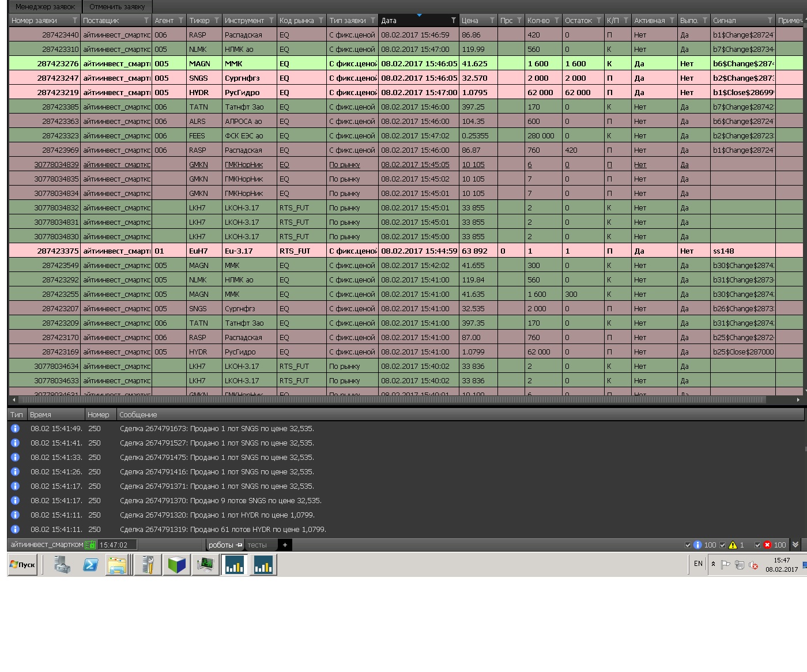Select underlined order 30778034839 GMKN
Screen dimensions: 807x672
point(406,164)
